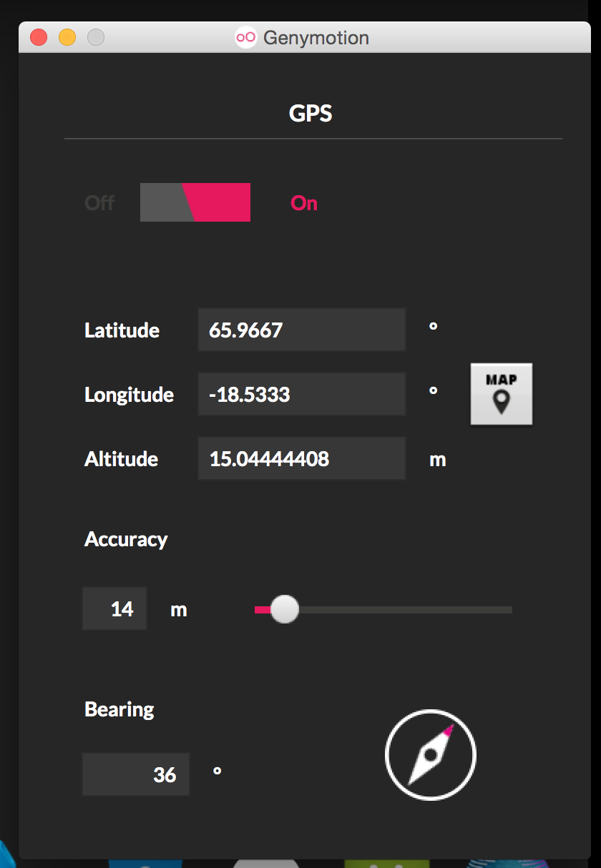This screenshot has height=868, width=601.
Task: Click the Altitude field showing 15.04444408
Action: (x=302, y=458)
